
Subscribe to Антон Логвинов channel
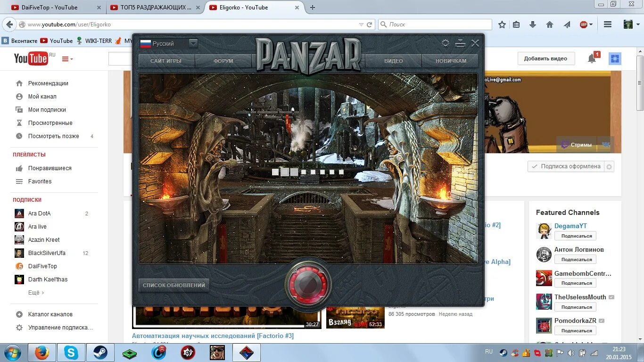(x=576, y=259)
